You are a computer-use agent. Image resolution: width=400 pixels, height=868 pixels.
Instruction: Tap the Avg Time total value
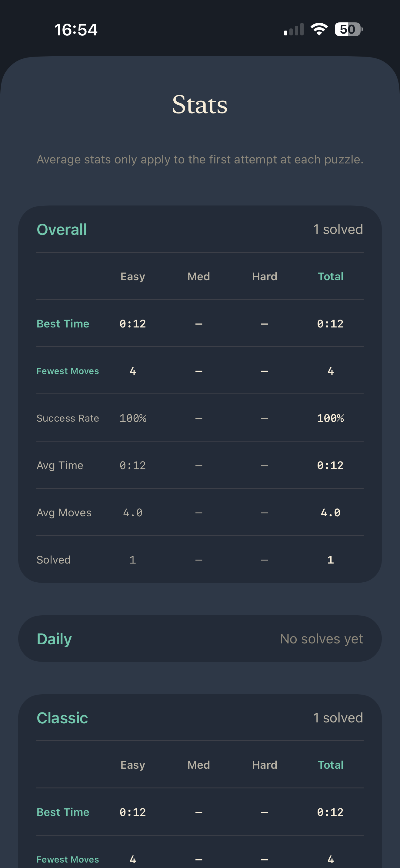pos(330,465)
